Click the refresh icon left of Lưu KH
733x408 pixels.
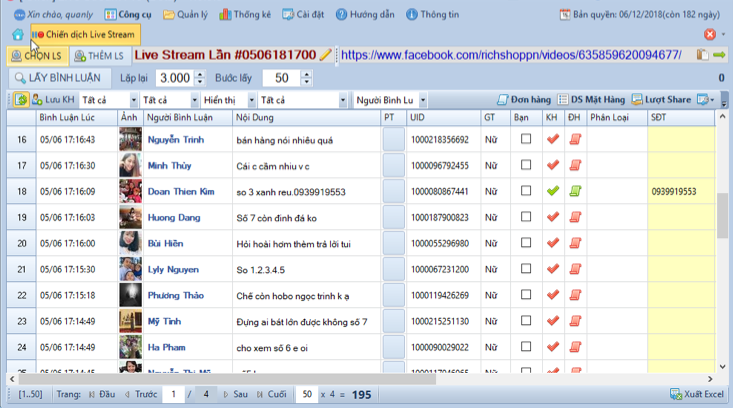[x=20, y=100]
